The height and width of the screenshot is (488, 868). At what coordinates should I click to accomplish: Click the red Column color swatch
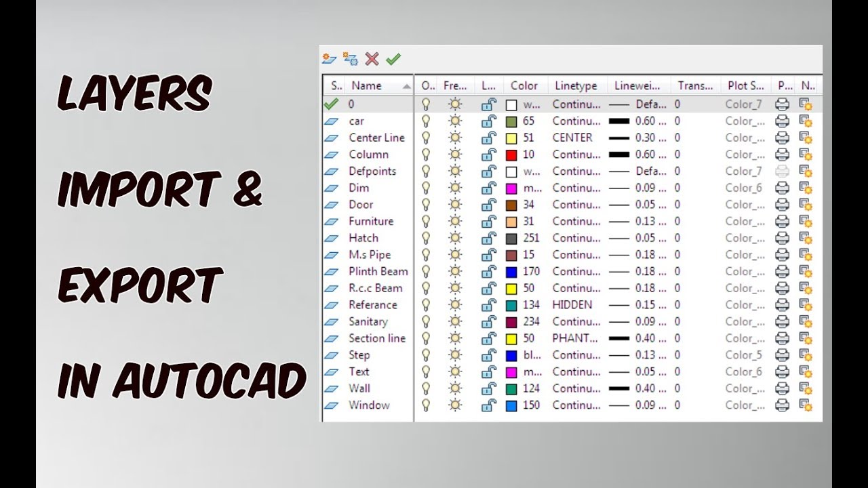511,155
